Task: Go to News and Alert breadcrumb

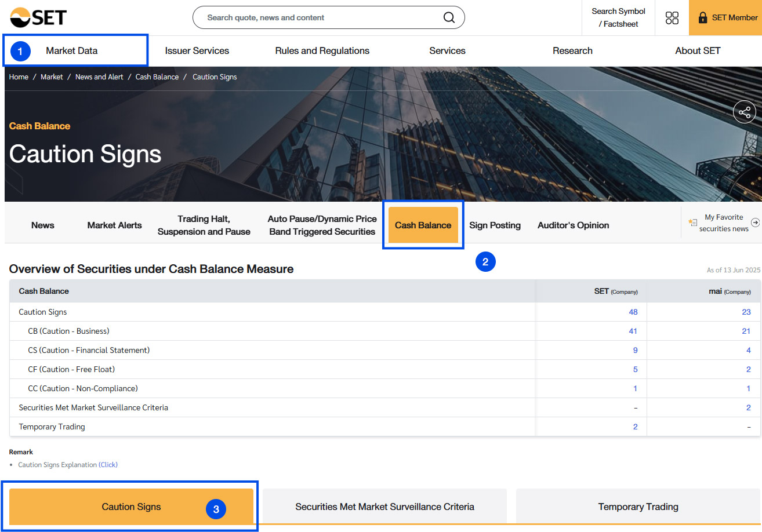Action: [99, 77]
